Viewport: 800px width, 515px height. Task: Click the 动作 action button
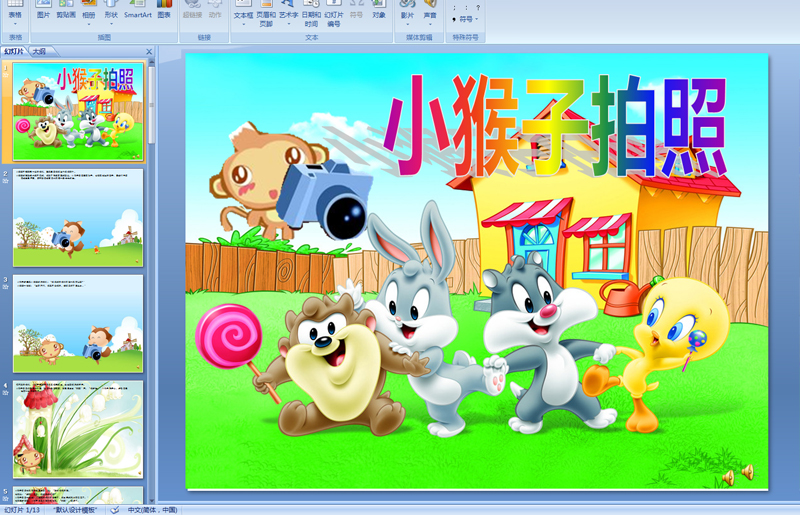tap(215, 10)
